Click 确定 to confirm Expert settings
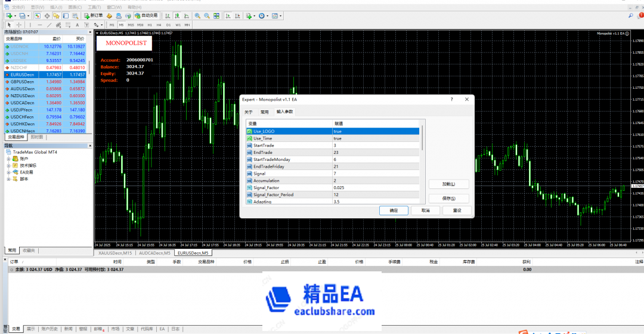The width and height of the screenshot is (644, 334). pos(394,211)
